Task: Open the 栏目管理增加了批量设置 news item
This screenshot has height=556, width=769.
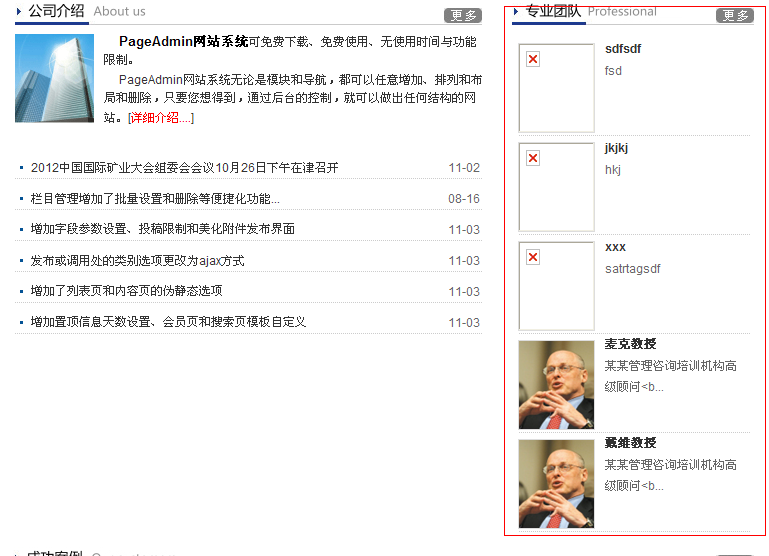Action: coord(155,199)
